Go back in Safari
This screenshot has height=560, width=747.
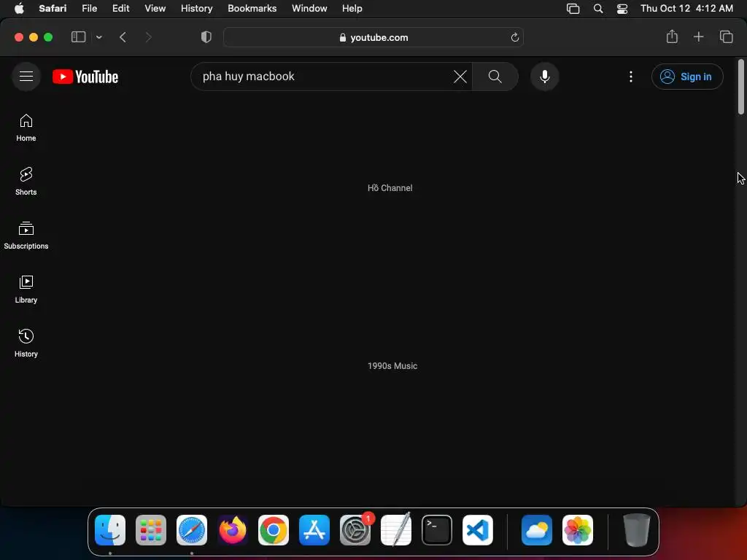tap(123, 37)
